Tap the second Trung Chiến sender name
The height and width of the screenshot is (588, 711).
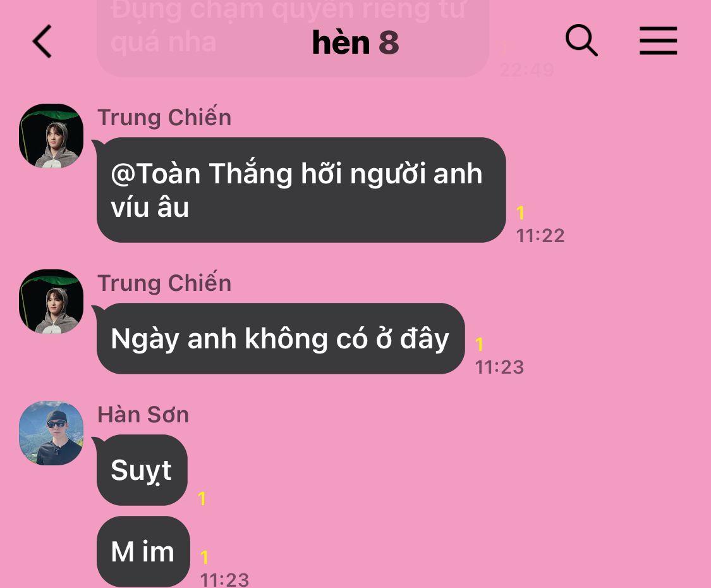point(164,283)
